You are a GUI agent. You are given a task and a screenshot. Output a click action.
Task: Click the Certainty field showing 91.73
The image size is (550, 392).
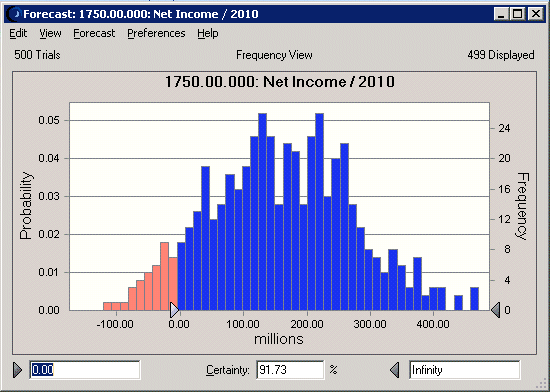pyautogui.click(x=290, y=370)
